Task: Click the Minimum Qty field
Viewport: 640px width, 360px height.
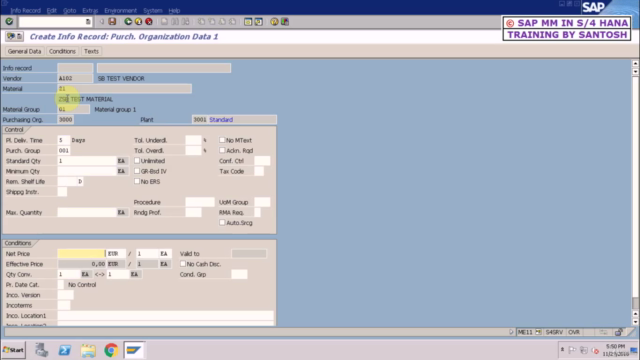Action: 87,171
